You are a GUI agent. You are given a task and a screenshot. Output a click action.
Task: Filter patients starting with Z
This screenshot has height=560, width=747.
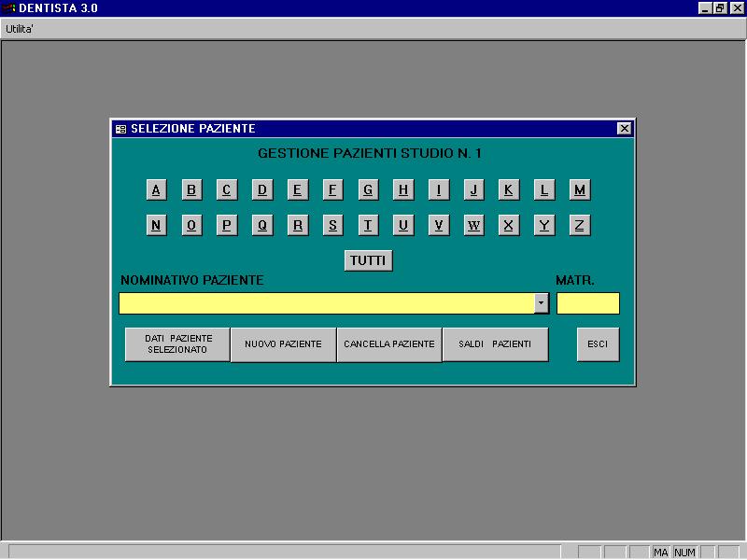[x=580, y=225]
